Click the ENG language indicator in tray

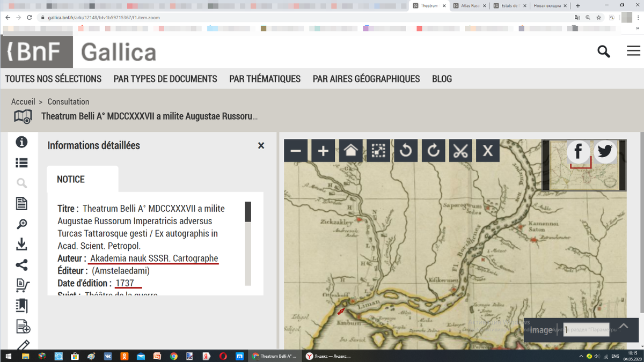tap(615, 356)
